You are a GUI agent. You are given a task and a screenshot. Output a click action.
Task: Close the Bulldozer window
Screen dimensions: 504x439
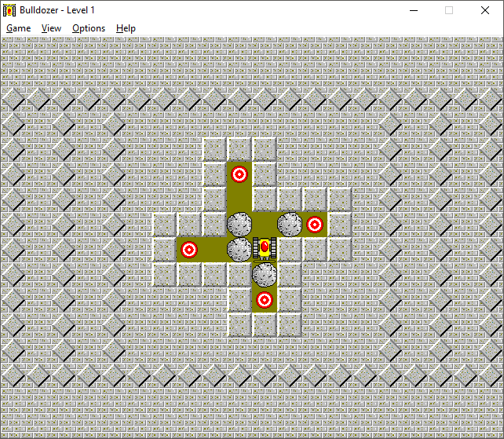(485, 10)
